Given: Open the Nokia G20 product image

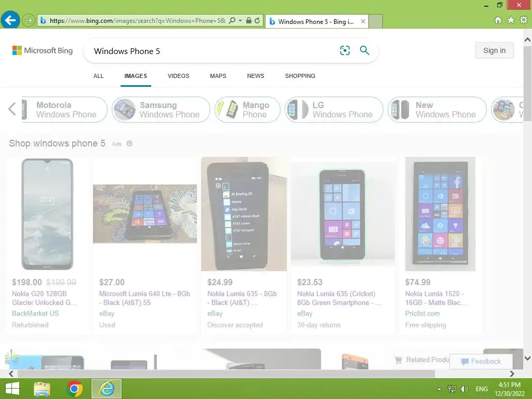Looking at the screenshot, I should click(x=47, y=214).
